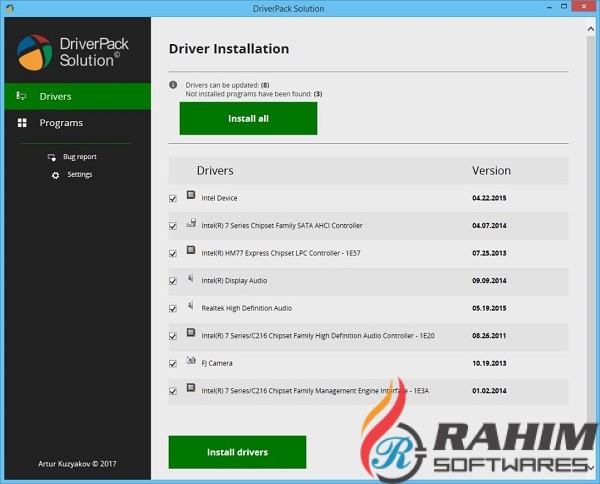Click the Realtek High Definition Audio speaker icon
The image size is (600, 484).
190,307
